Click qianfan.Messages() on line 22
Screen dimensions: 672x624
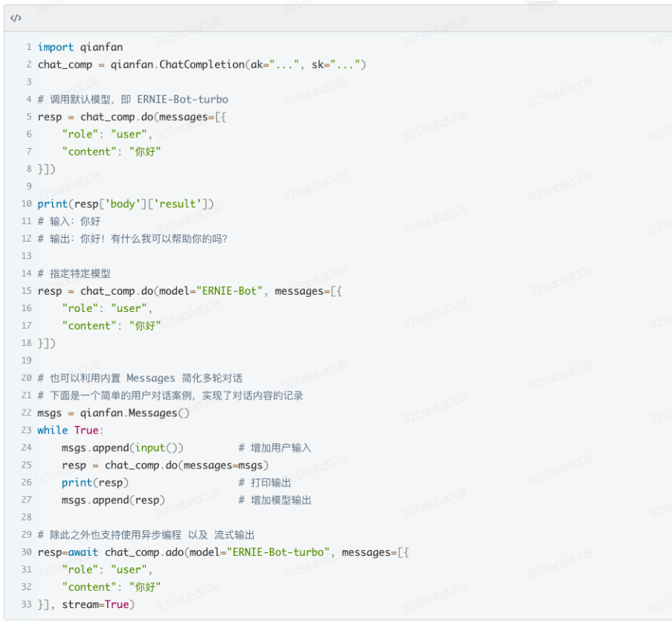[x=134, y=413]
